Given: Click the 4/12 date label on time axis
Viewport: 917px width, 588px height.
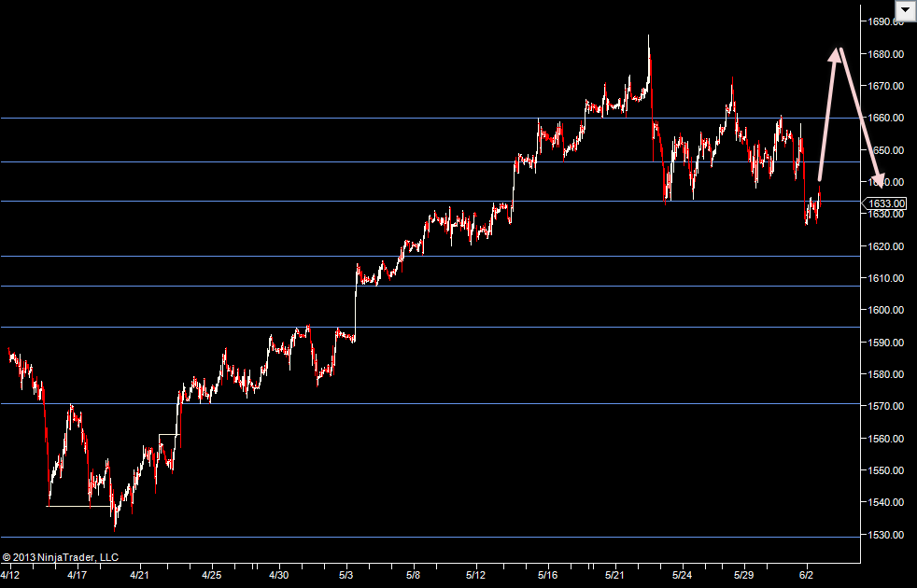Looking at the screenshot, I should (10, 575).
